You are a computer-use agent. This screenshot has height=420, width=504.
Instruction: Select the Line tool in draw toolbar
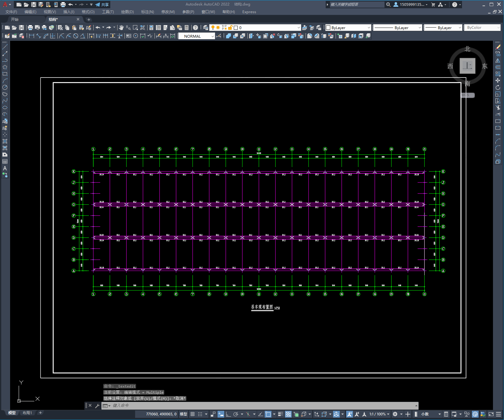tap(5, 47)
